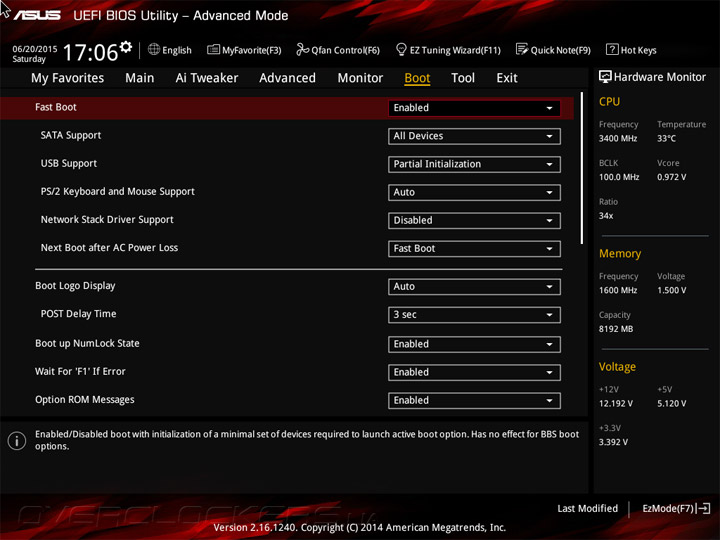The width and height of the screenshot is (720, 540).
Task: Click the Hot Keys question mark icon
Action: (612, 49)
